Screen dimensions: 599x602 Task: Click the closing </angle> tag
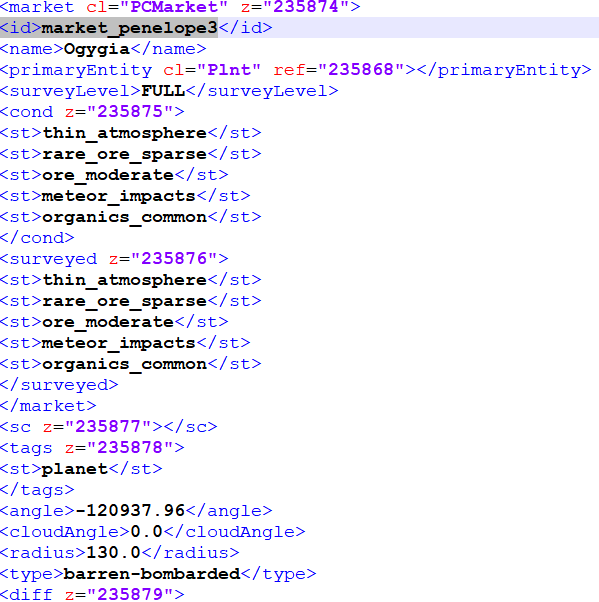pos(229,511)
